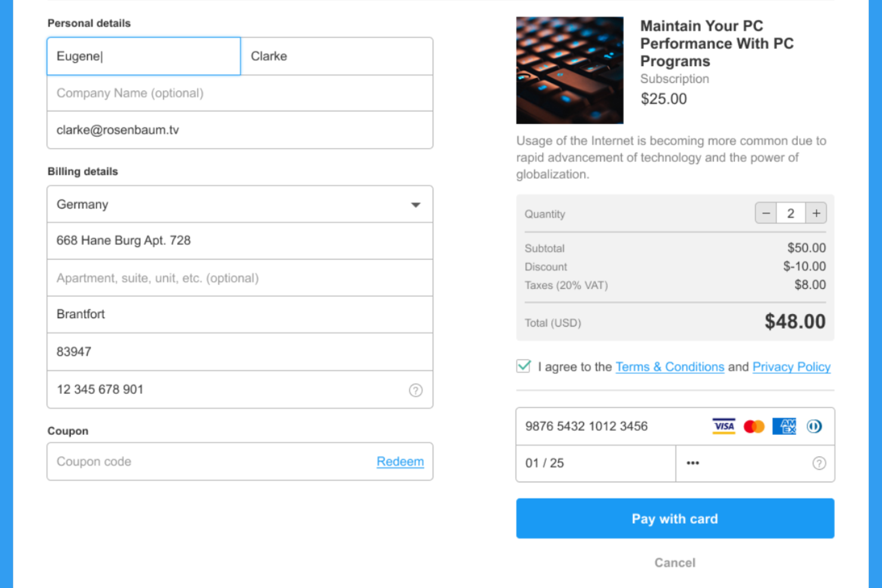The width and height of the screenshot is (882, 588).
Task: Click the Mastercard logo icon
Action: coord(754,427)
